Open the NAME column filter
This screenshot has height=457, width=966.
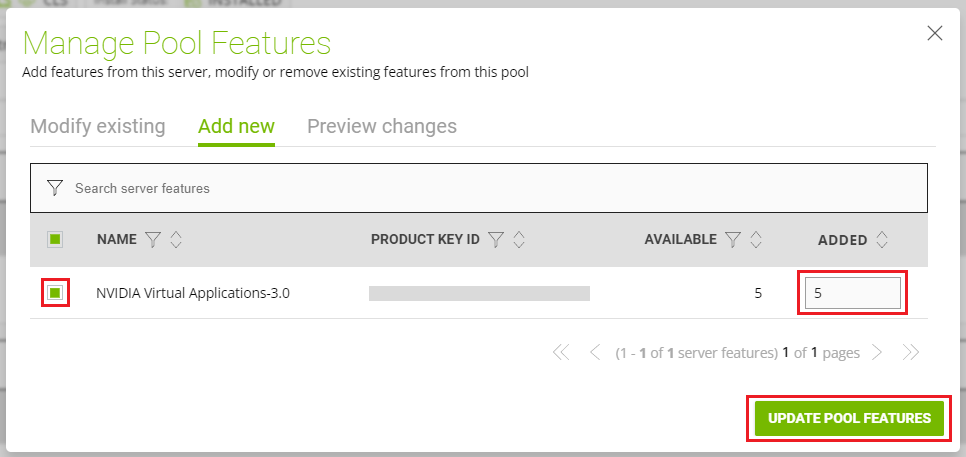(153, 240)
